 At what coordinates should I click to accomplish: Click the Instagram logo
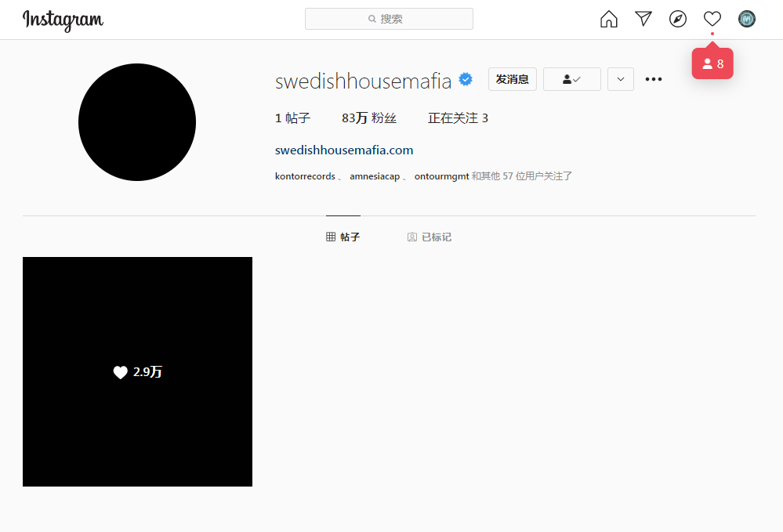pos(63,20)
